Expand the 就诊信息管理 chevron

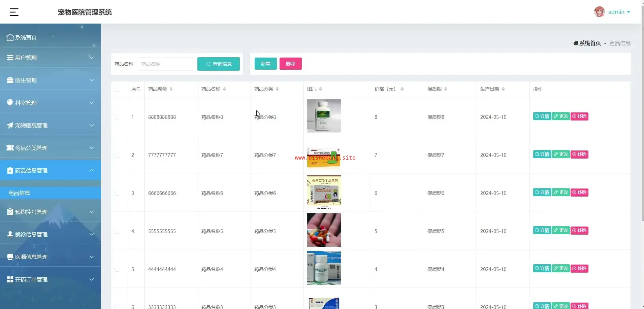coord(92,234)
